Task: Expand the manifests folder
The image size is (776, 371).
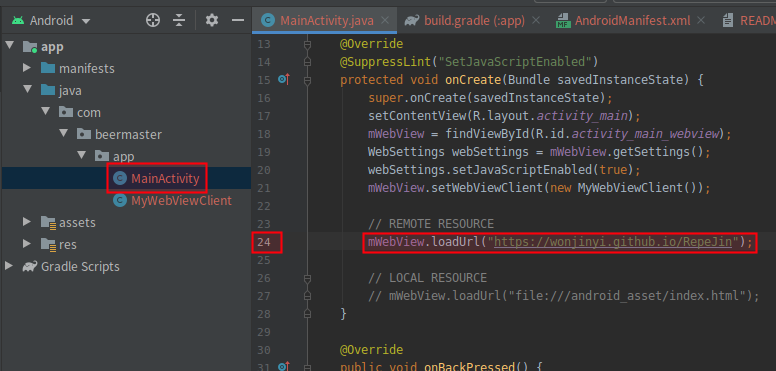Action: (x=27, y=68)
